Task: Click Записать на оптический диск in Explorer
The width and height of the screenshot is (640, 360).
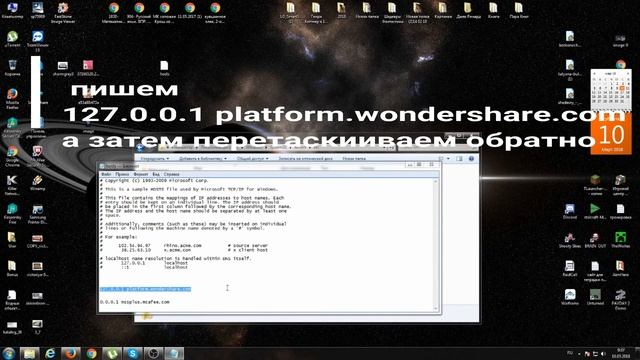Action: [x=305, y=158]
